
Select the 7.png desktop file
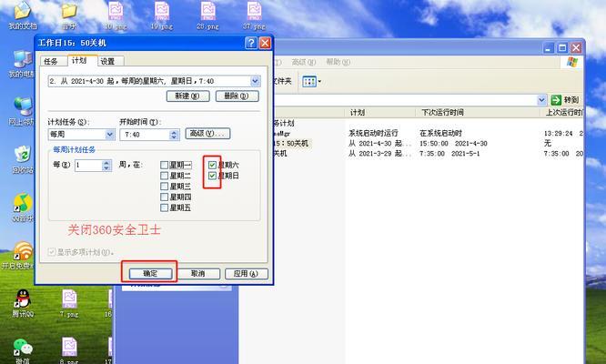(x=69, y=303)
